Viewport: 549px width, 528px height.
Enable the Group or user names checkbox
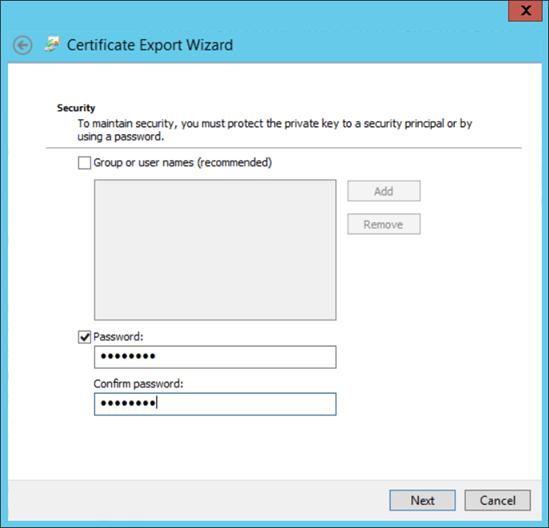pos(84,163)
